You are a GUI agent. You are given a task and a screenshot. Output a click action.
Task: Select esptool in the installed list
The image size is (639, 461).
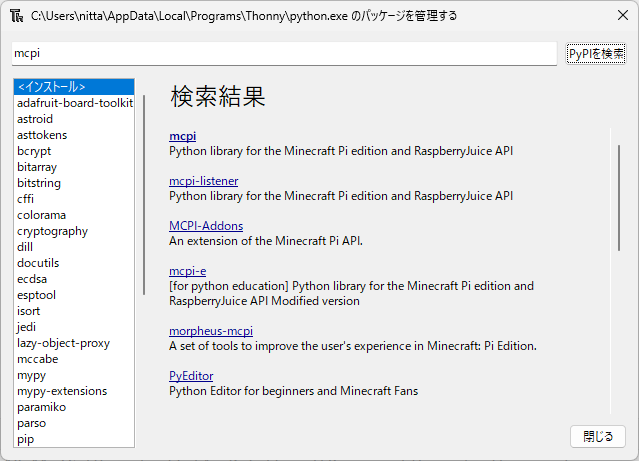38,295
